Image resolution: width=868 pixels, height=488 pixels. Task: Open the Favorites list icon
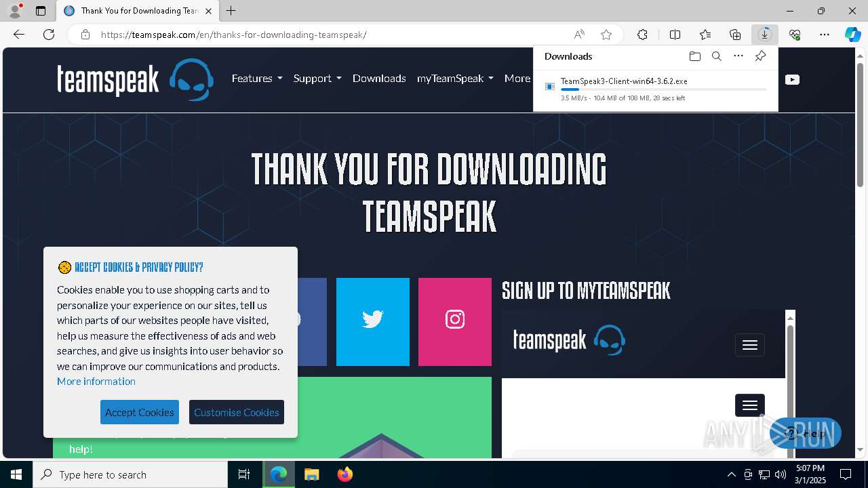705,35
